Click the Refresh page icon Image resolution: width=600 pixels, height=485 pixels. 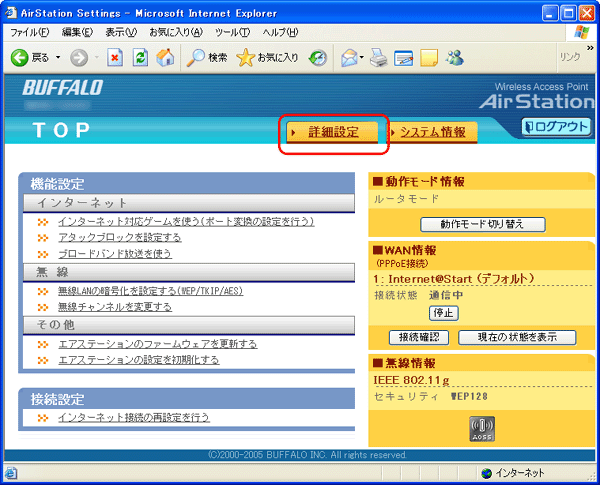click(x=140, y=57)
